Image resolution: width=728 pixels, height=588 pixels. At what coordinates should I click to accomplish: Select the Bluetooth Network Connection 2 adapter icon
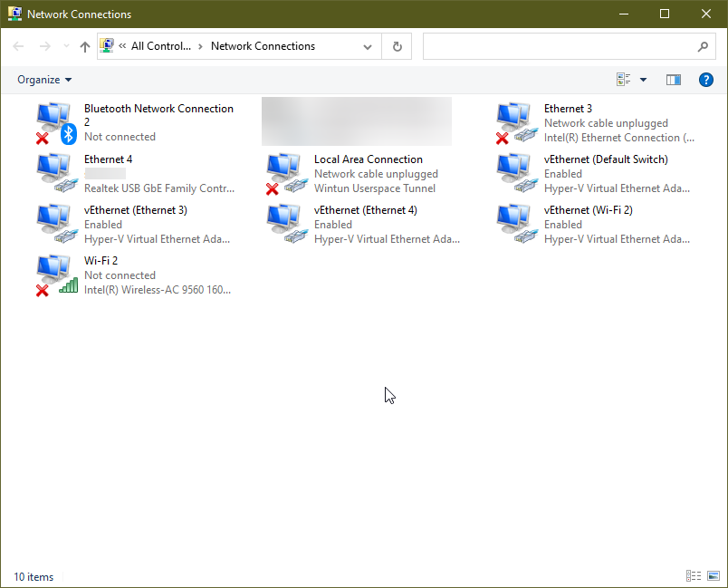56,123
